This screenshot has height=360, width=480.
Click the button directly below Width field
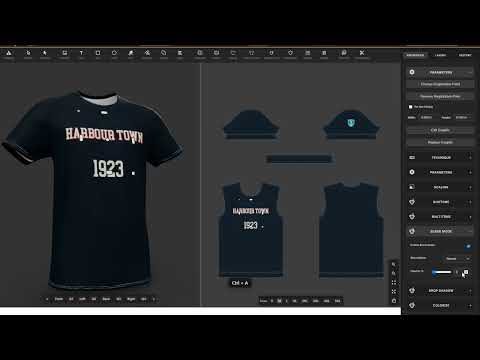pos(440,130)
